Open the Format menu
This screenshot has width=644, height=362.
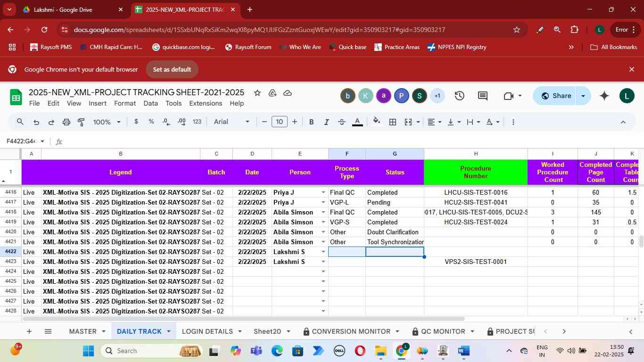[x=125, y=103]
